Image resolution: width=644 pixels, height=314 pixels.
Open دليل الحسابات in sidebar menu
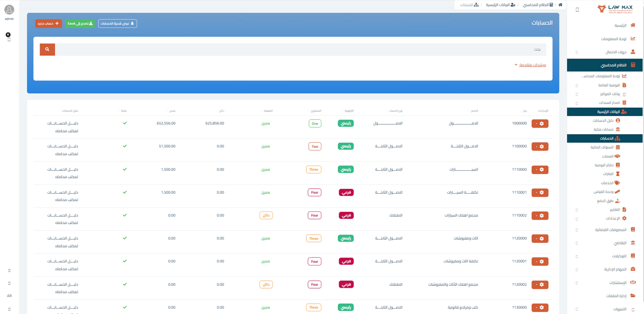606,121
